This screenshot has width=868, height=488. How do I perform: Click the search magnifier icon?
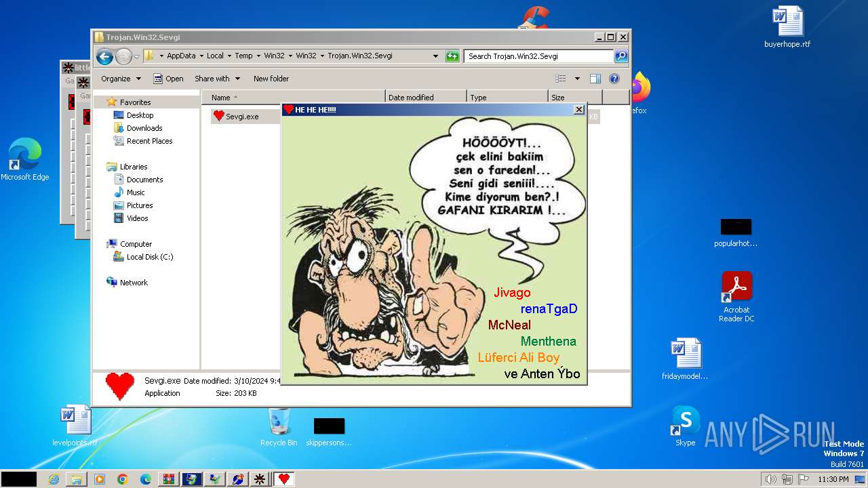click(620, 56)
